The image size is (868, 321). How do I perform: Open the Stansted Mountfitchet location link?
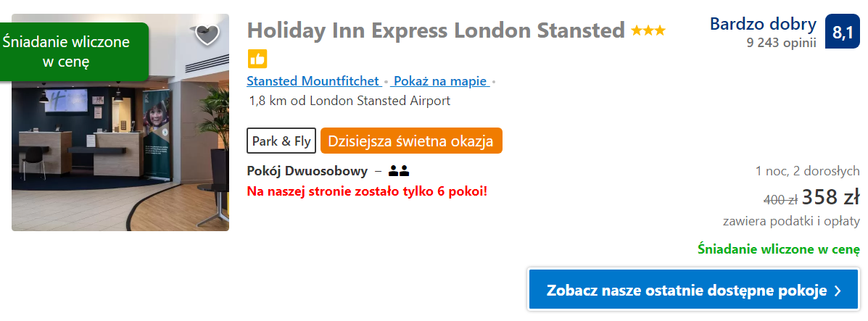tap(313, 81)
